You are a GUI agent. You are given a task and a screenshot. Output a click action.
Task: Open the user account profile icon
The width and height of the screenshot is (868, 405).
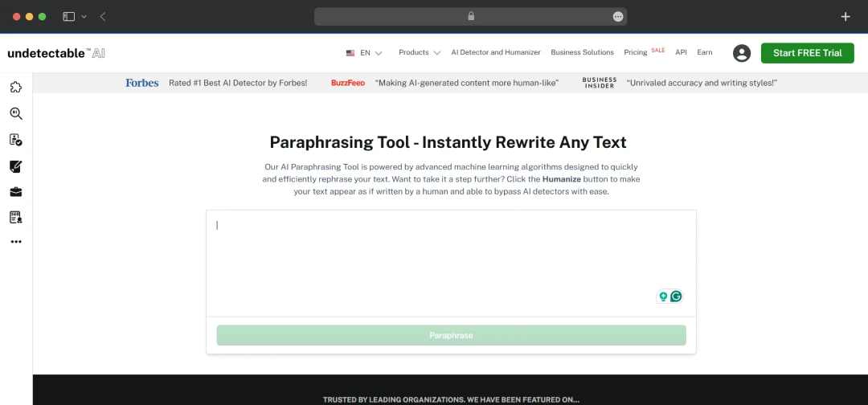742,53
